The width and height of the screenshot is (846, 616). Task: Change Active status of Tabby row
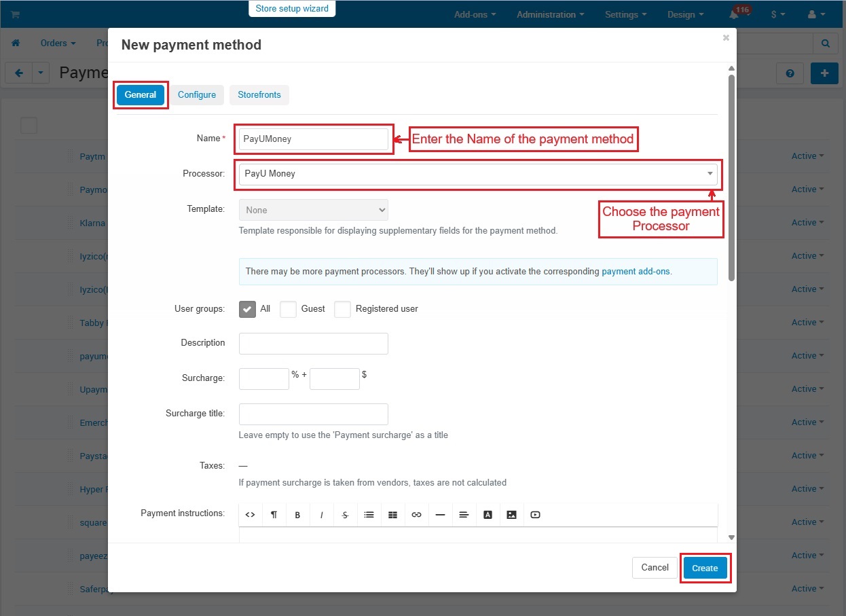pyautogui.click(x=808, y=323)
